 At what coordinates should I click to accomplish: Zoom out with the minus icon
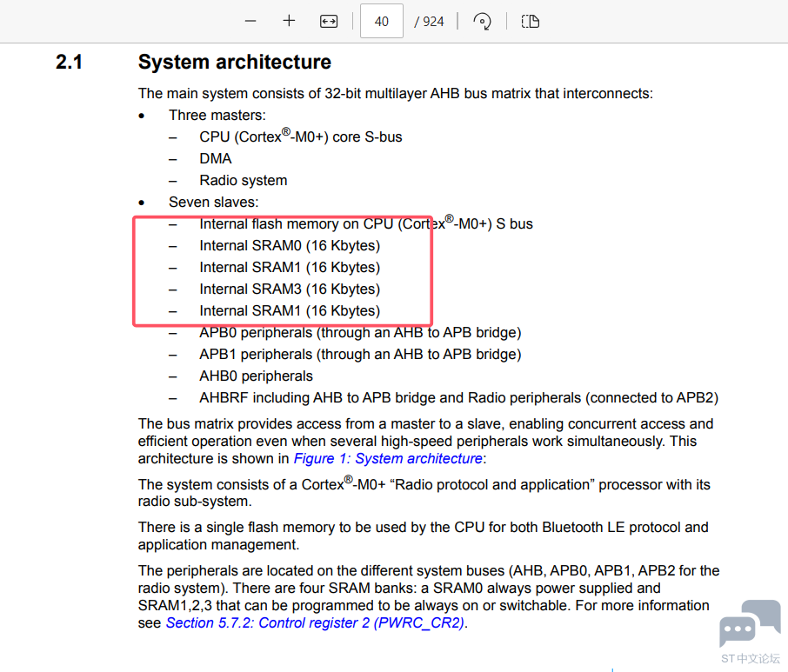(250, 21)
